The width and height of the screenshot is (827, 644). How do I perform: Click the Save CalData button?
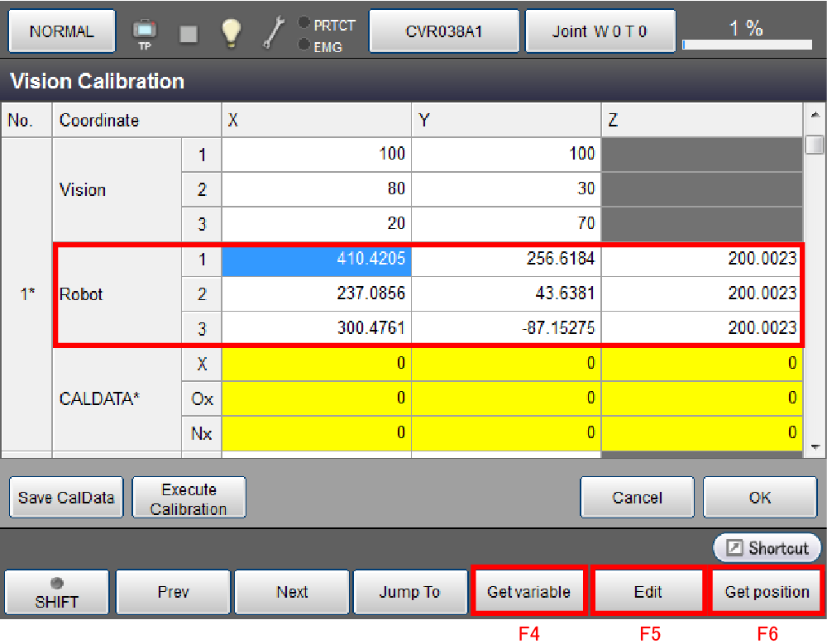click(66, 498)
